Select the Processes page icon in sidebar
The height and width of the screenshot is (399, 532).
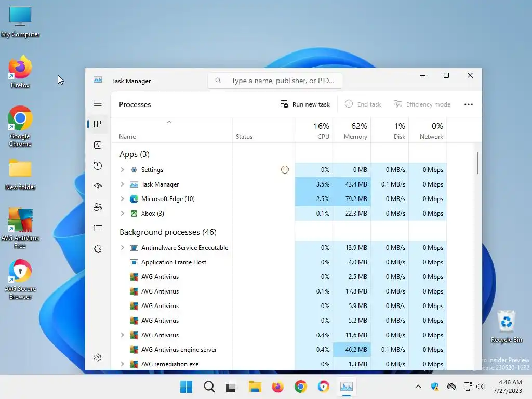pos(98,124)
